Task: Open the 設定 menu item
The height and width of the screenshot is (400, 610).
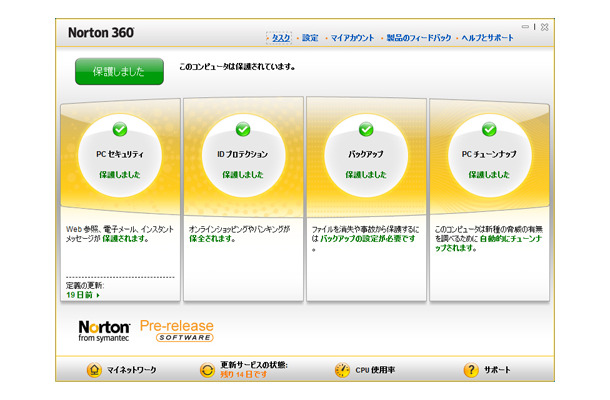Action: pyautogui.click(x=310, y=38)
